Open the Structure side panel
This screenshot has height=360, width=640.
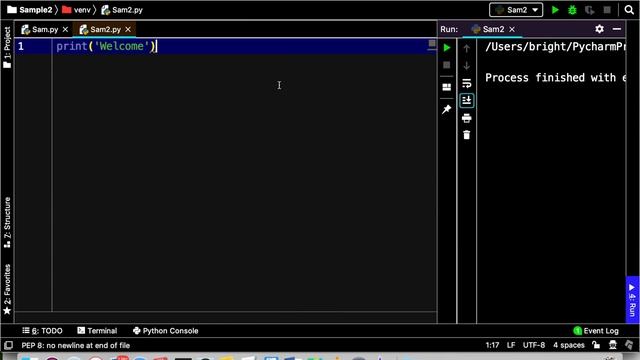coord(7,222)
